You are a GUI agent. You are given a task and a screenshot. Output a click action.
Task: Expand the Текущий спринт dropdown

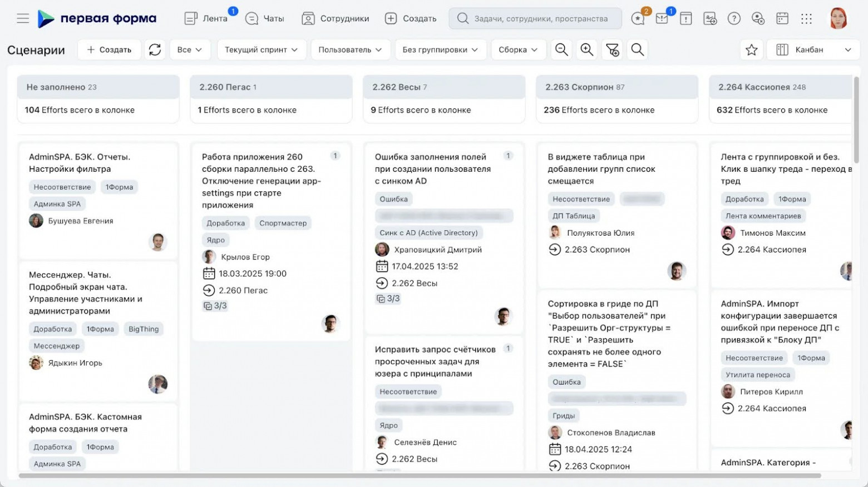(260, 49)
